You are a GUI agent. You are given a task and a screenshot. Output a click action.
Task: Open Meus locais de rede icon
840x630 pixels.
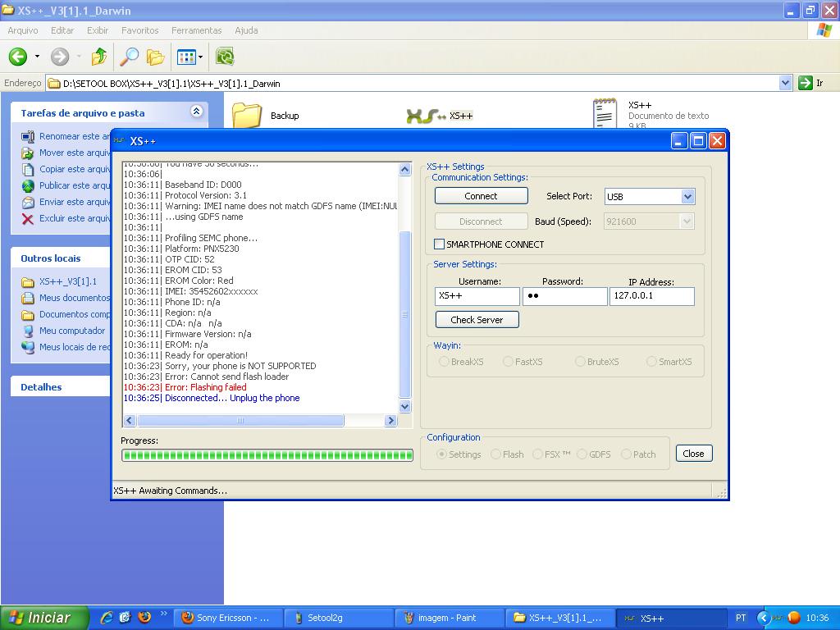coord(28,347)
